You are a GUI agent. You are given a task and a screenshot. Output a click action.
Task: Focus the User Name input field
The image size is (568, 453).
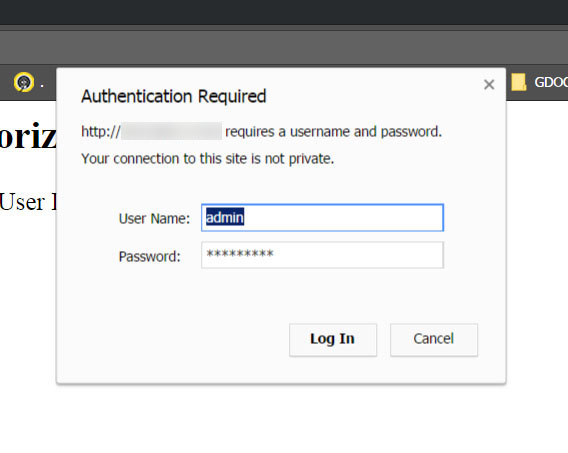point(322,218)
